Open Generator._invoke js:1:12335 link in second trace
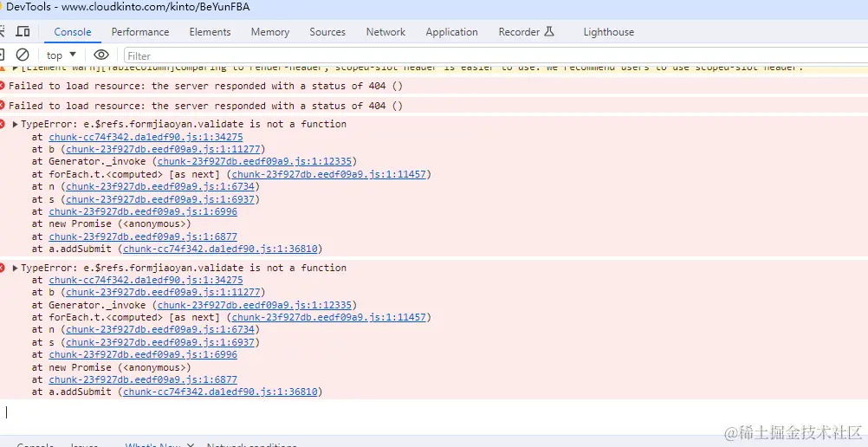 click(255, 305)
